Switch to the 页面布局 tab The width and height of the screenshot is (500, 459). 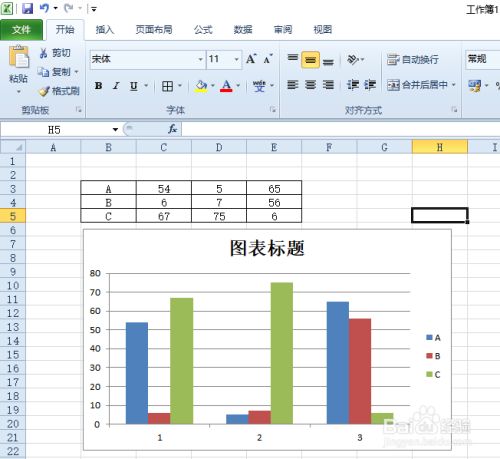(154, 30)
